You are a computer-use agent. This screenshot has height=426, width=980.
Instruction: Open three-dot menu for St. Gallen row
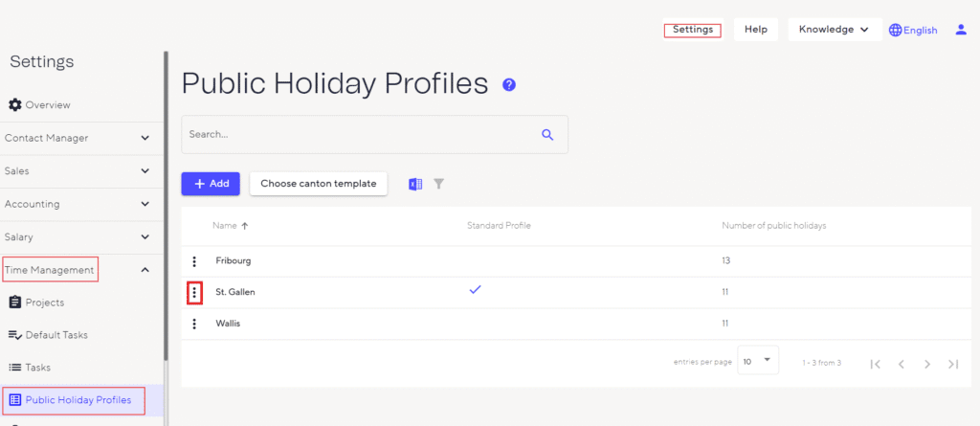point(194,292)
